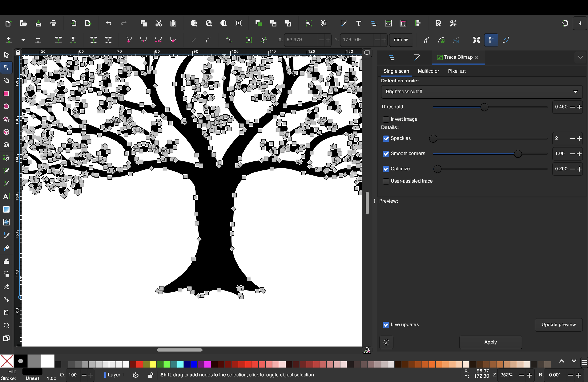The height and width of the screenshot is (382, 588).
Task: Click the Cut scissors icon
Action: (x=159, y=23)
